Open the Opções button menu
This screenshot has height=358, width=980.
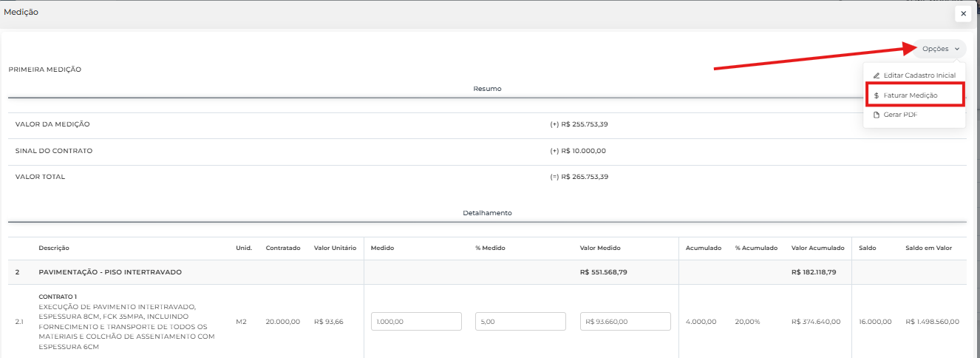point(939,49)
